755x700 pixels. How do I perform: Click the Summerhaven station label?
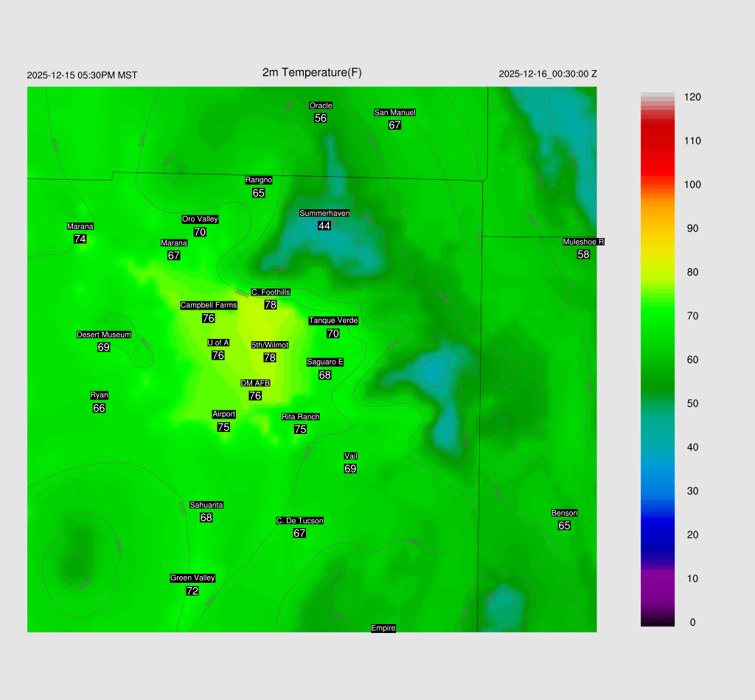pos(324,213)
